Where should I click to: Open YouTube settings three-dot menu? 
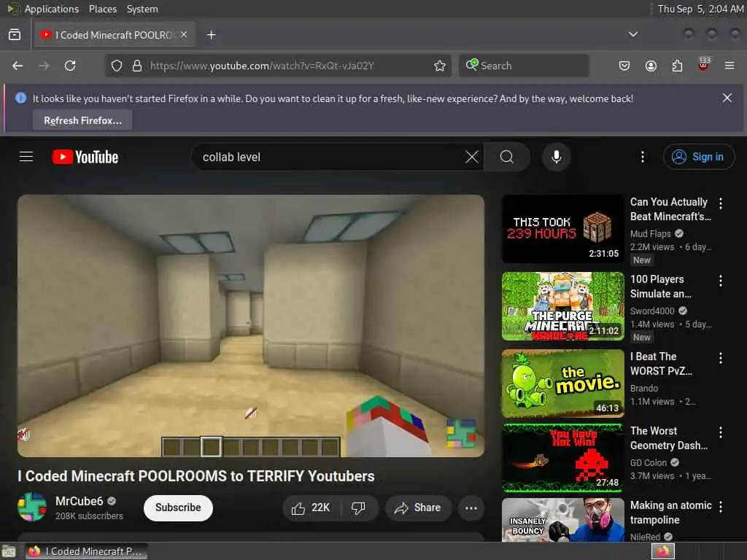click(x=643, y=157)
